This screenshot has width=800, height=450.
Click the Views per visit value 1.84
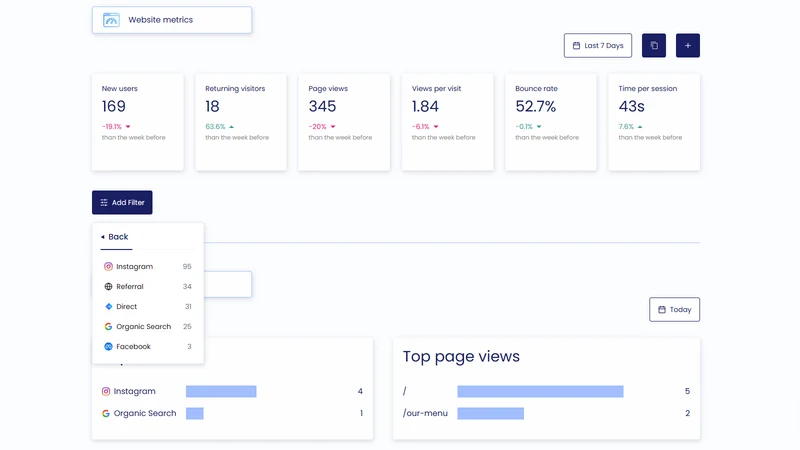coord(425,106)
